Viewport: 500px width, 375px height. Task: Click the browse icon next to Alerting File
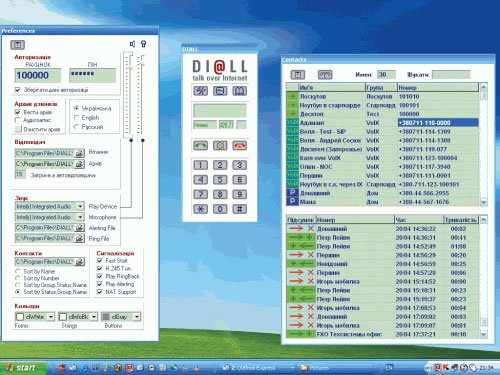[x=79, y=228]
